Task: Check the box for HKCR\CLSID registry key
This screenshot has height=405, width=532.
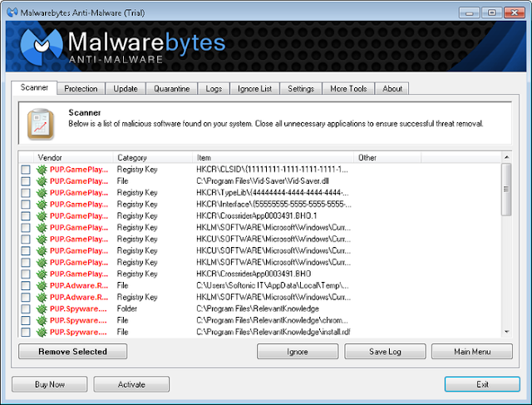Action: coord(26,170)
